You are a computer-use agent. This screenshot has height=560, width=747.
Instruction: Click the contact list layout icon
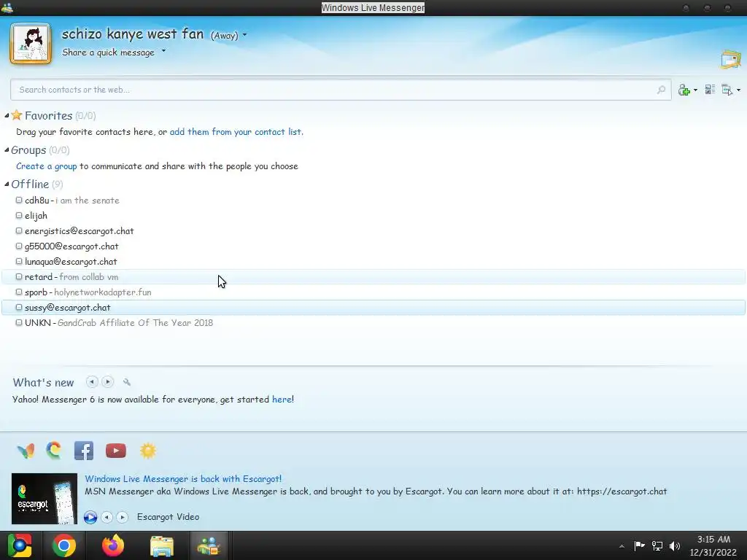click(710, 89)
